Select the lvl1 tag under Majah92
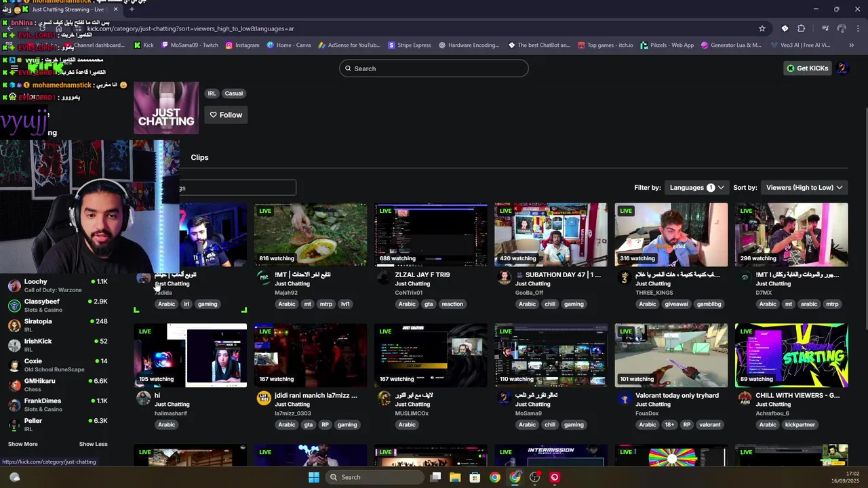Screen dimensions: 868x488 [x=345, y=304]
